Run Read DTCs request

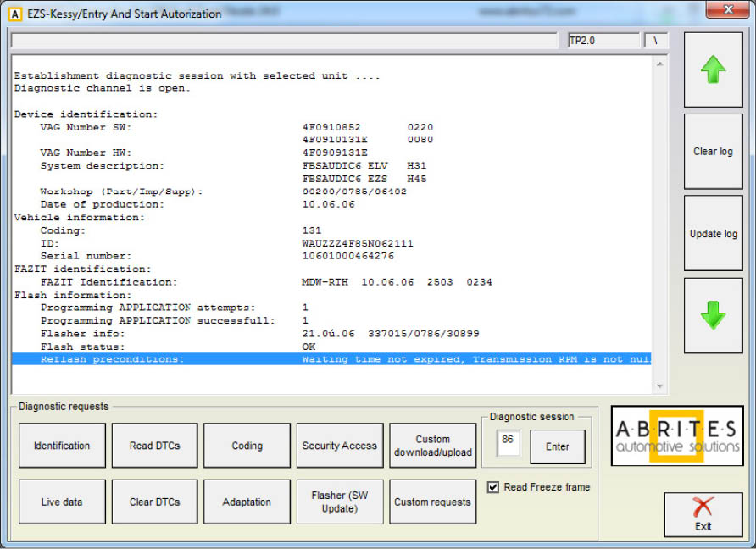tap(154, 446)
